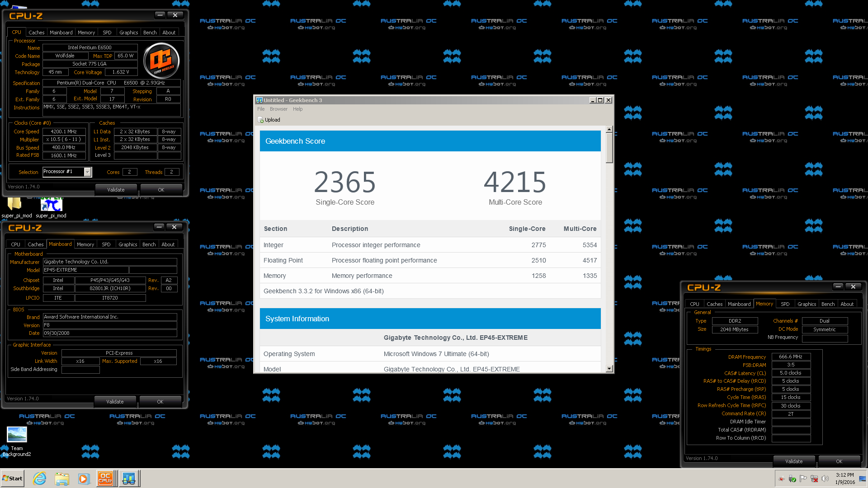
Task: Click the Safely Remove Hardware tray icon
Action: (793, 479)
